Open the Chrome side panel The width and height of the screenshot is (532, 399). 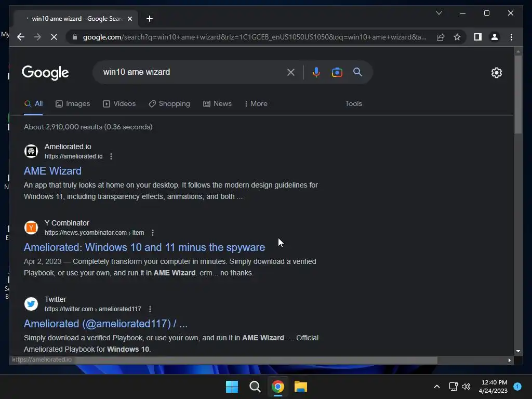[478, 37]
